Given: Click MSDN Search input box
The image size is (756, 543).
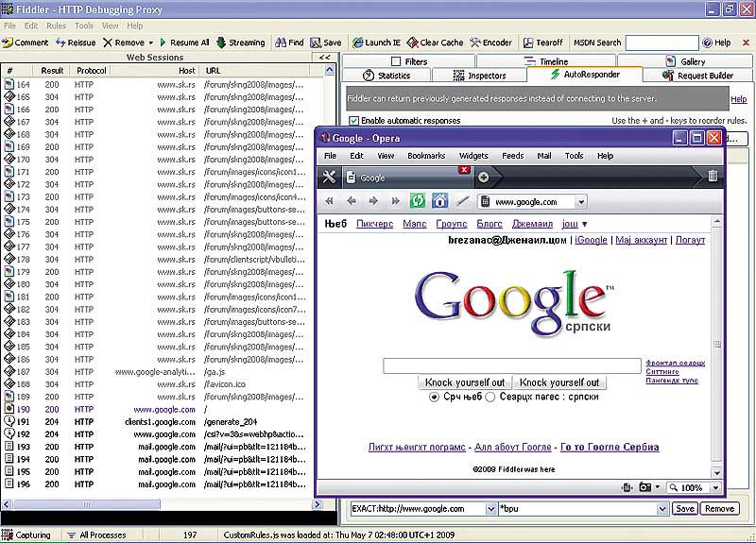Looking at the screenshot, I should 661,42.
